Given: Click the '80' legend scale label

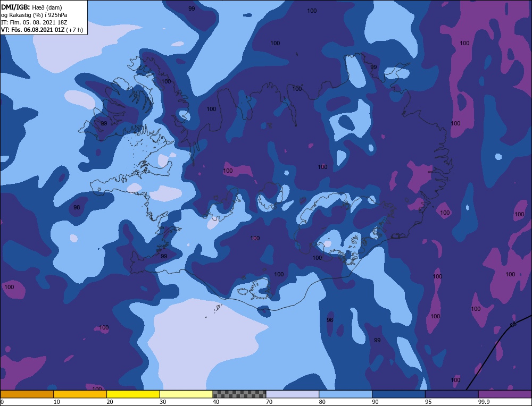Looking at the screenshot, I should click(x=322, y=402).
